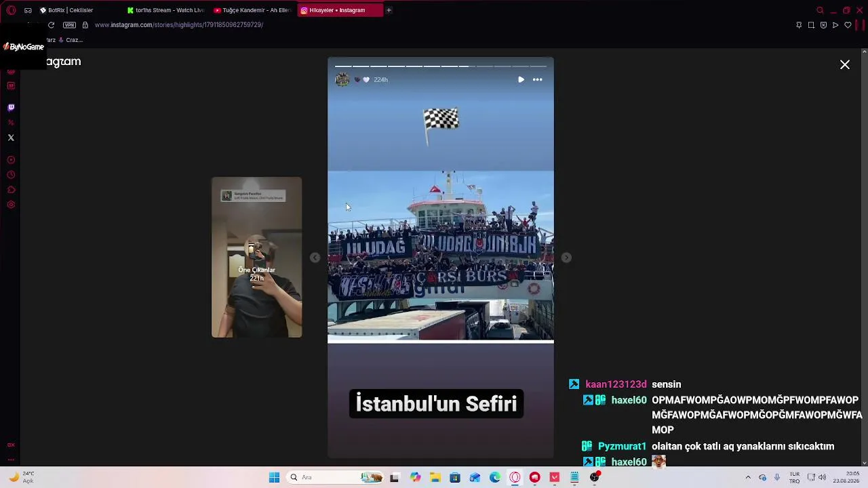
Task: Open File Explorer from the taskbar
Action: click(x=435, y=477)
